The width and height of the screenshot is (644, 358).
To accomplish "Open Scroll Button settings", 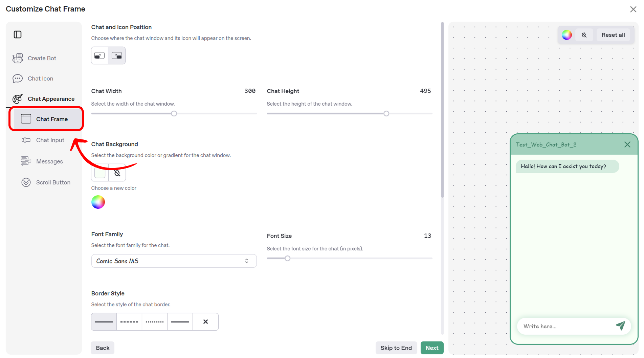I will (x=46, y=182).
